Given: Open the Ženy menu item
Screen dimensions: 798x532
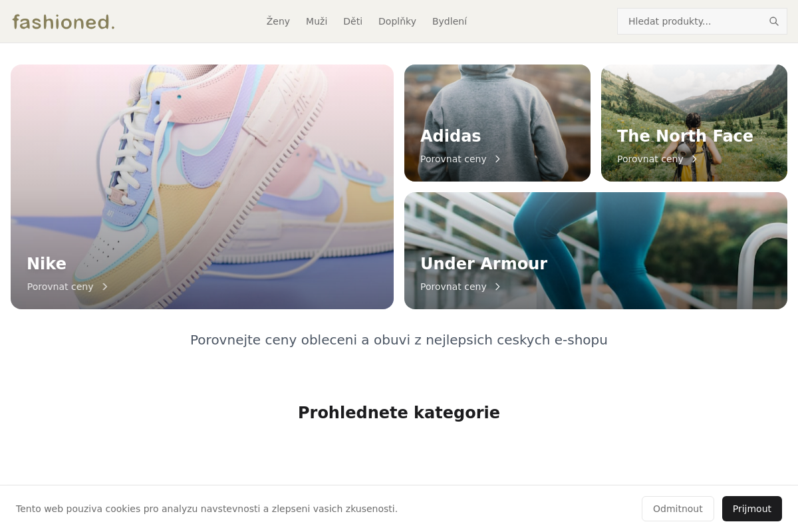Looking at the screenshot, I should point(278,21).
